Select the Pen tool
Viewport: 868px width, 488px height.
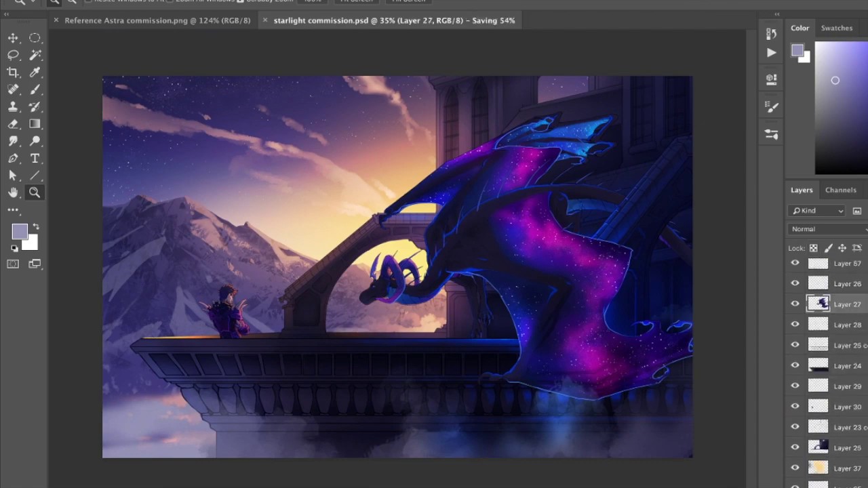tap(13, 159)
